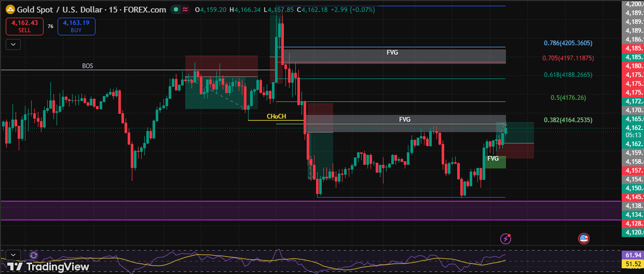Screen dimensions: 644x274
Task: Click the open price value O4,159.20
Action: click(x=211, y=10)
